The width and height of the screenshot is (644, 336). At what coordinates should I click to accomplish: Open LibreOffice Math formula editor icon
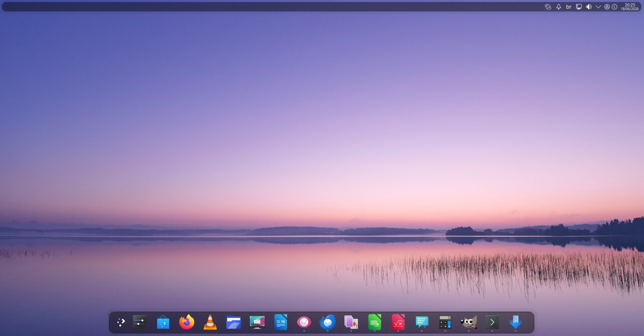[x=398, y=322]
